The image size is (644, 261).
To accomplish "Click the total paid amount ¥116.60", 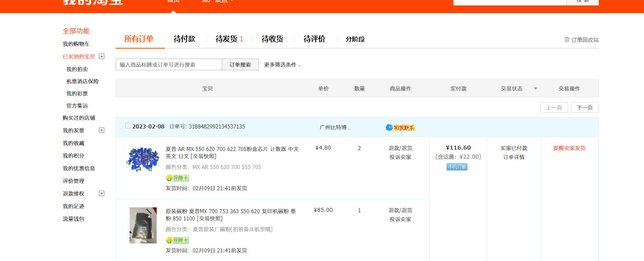I will [458, 148].
